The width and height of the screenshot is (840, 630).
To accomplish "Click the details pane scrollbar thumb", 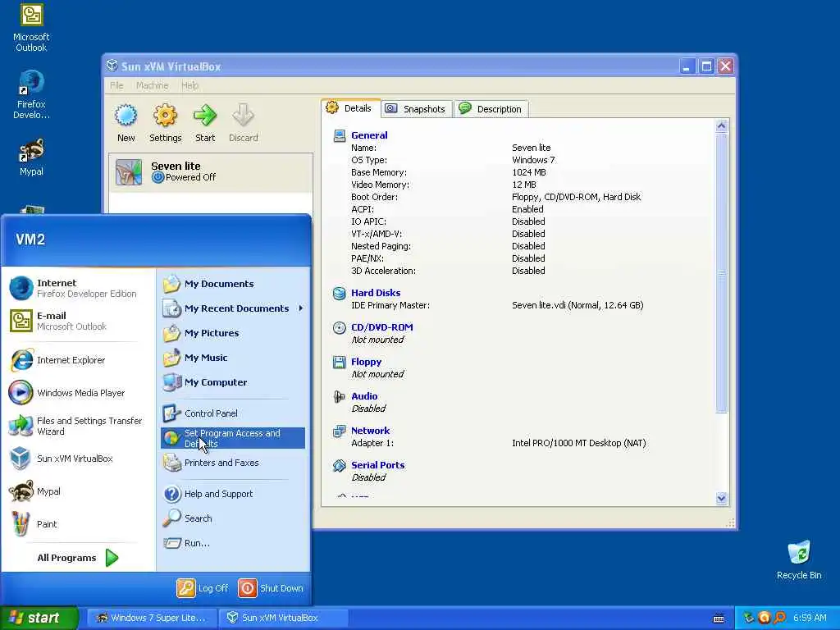I will coord(721,273).
